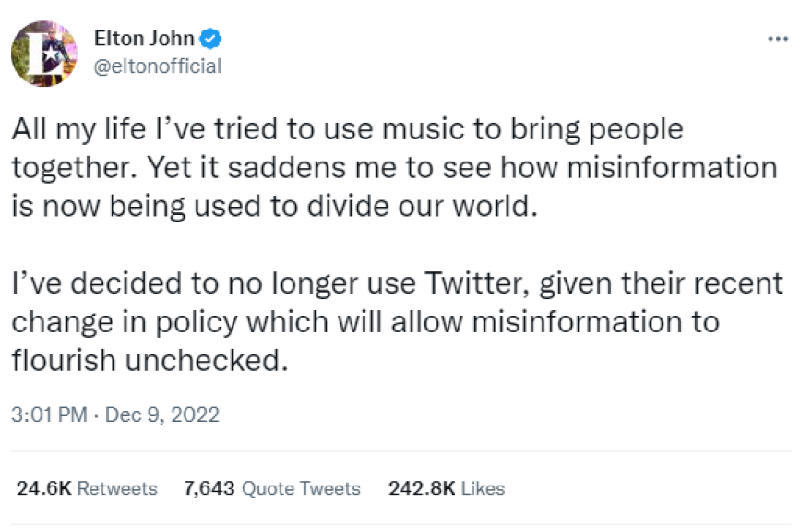Click the 7,643 quote count number

(209, 488)
